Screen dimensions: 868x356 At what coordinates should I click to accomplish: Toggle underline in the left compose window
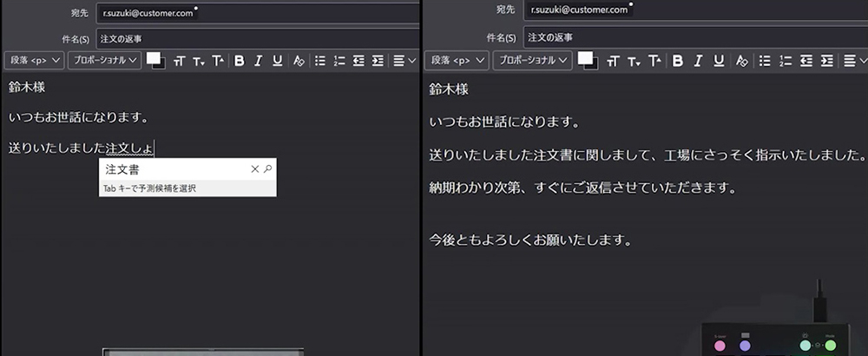(278, 61)
